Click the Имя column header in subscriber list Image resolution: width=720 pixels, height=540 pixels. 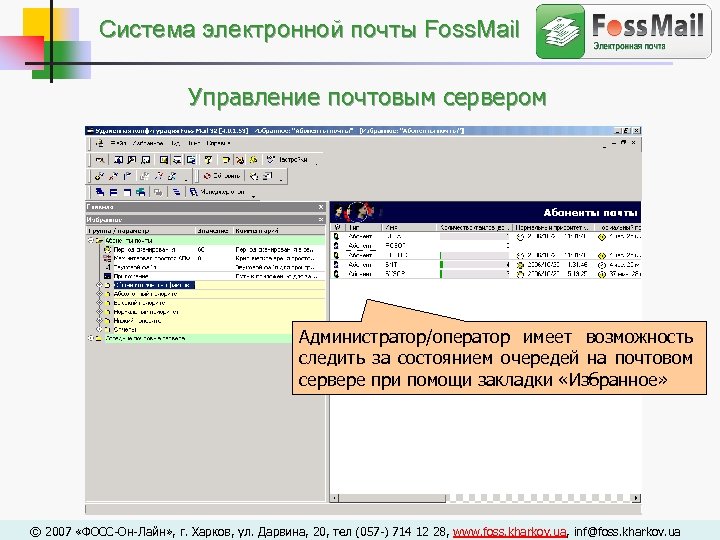pyautogui.click(x=410, y=227)
